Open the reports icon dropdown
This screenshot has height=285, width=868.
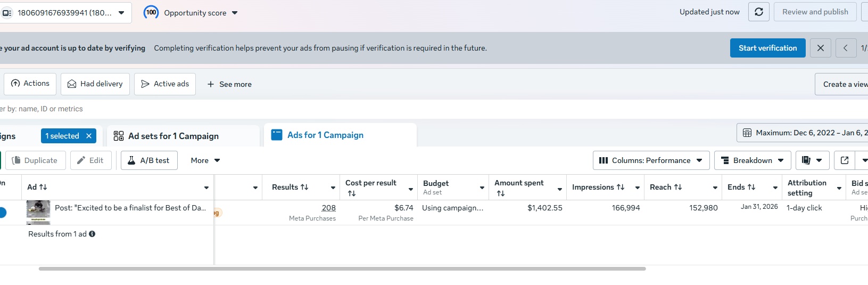coord(812,160)
